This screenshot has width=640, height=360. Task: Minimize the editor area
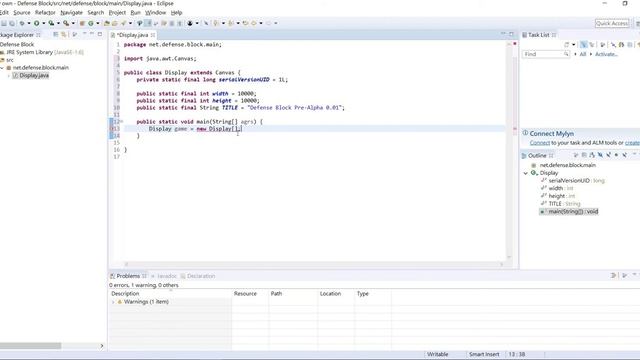(503, 34)
